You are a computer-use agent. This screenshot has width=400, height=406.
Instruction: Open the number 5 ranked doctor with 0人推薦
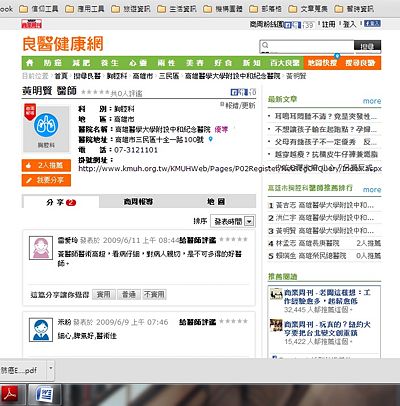tap(324, 256)
